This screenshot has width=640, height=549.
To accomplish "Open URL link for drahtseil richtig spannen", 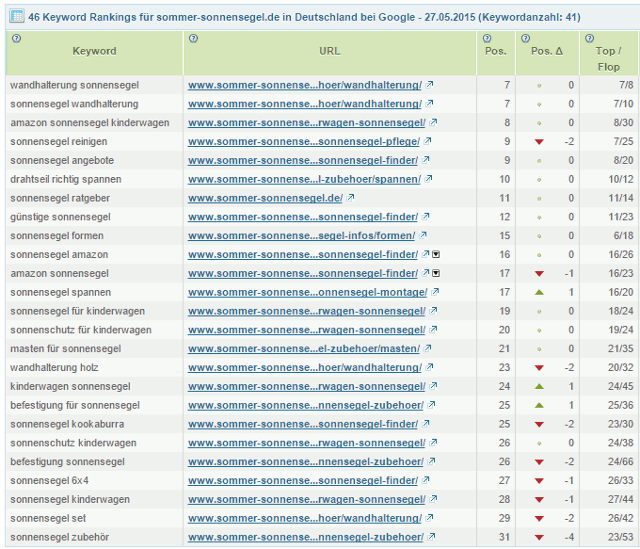I will click(x=304, y=179).
